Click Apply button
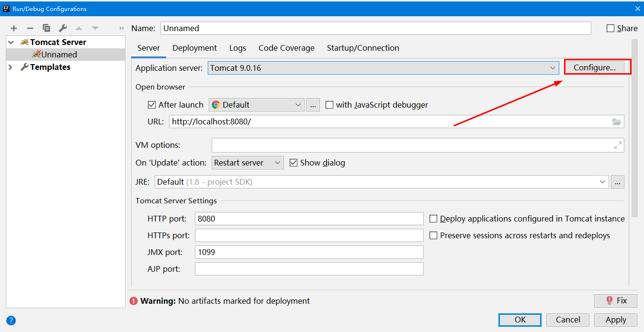The image size is (644, 332). 616,320
